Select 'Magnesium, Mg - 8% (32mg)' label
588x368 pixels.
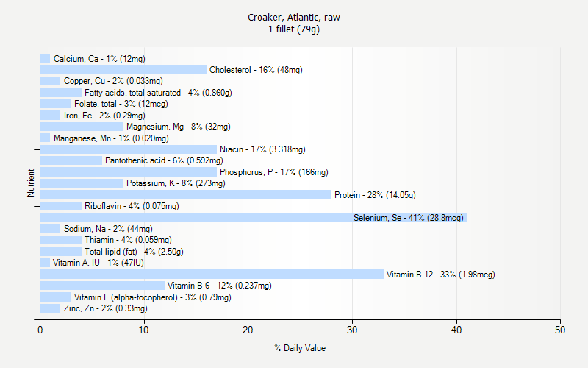[x=179, y=127]
